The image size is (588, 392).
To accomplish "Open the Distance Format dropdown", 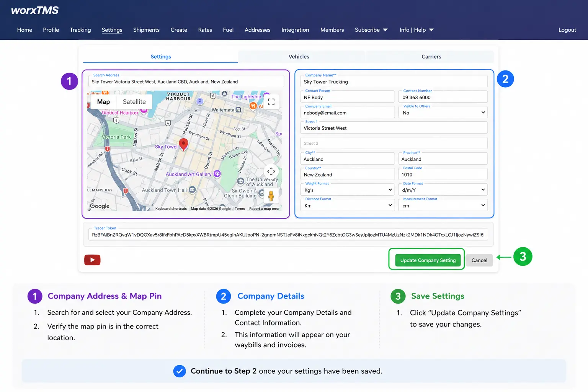I will point(348,206).
